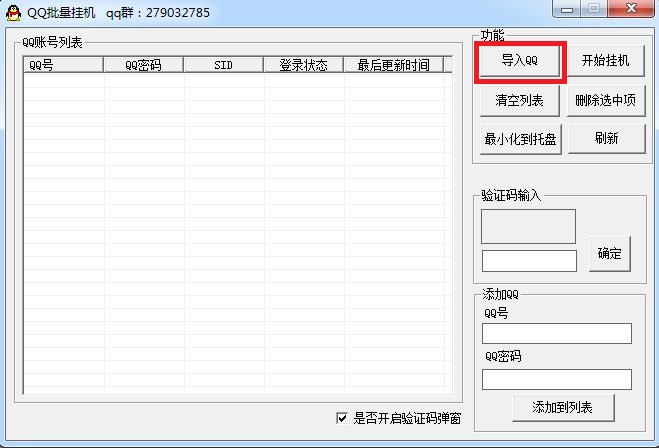Viewport: 659px width, 448px height.
Task: Select the SID column header
Action: pyautogui.click(x=223, y=65)
